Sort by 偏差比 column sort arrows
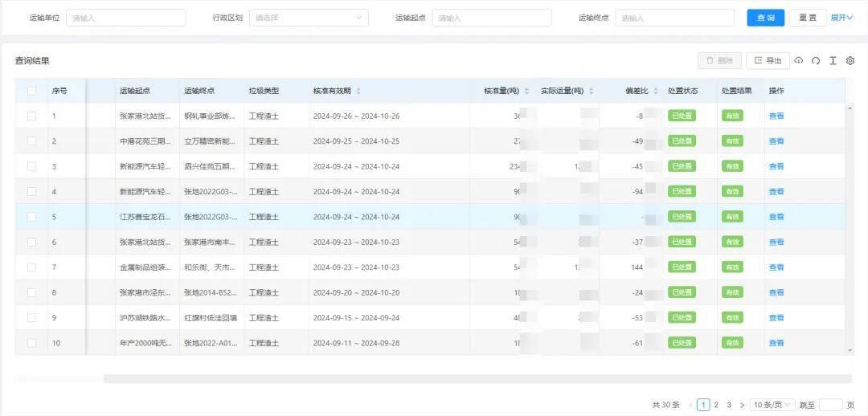The width and height of the screenshot is (868, 416). click(656, 92)
